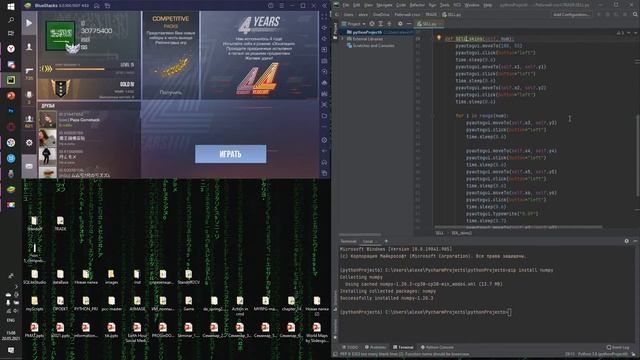Add a new terminal session with plus icon
This screenshot has height=360, width=640.
point(386,241)
